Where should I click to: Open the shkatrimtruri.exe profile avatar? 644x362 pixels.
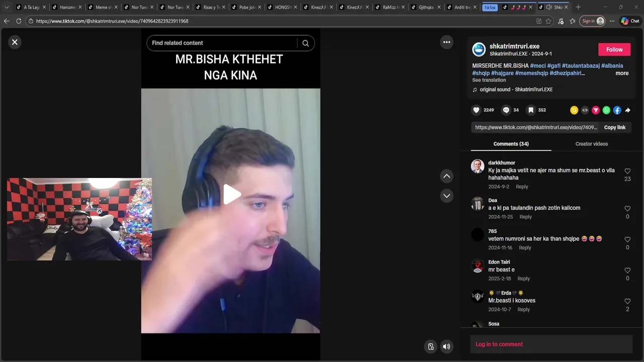point(479,49)
